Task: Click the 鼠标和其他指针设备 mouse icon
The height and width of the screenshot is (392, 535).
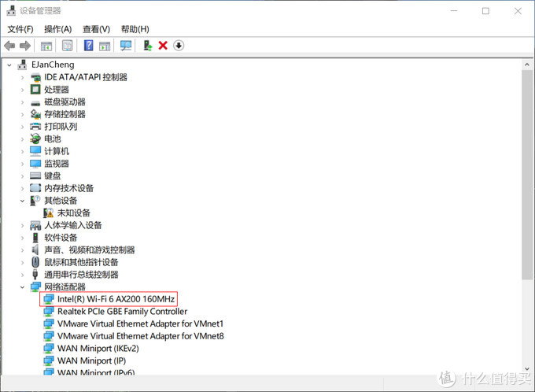Action: [x=35, y=262]
